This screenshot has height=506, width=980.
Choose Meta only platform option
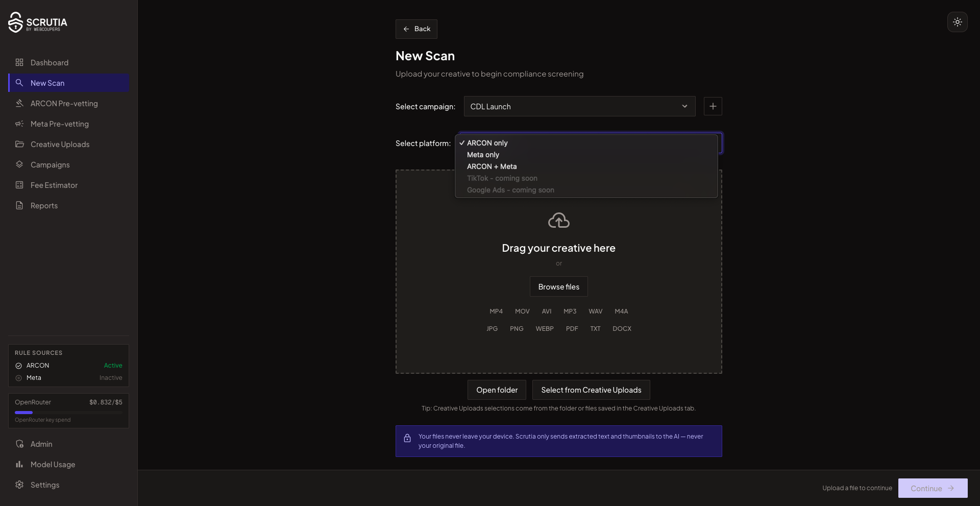(x=586, y=155)
